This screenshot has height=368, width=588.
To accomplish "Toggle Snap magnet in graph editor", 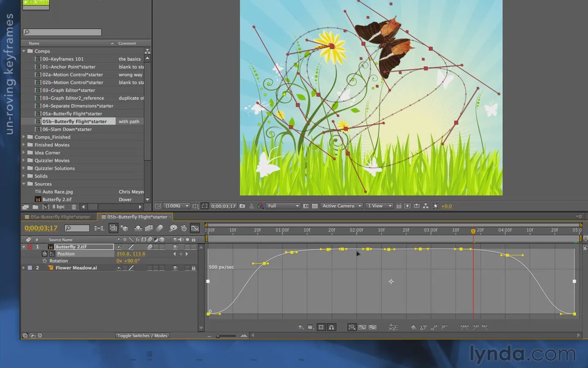I will [331, 327].
